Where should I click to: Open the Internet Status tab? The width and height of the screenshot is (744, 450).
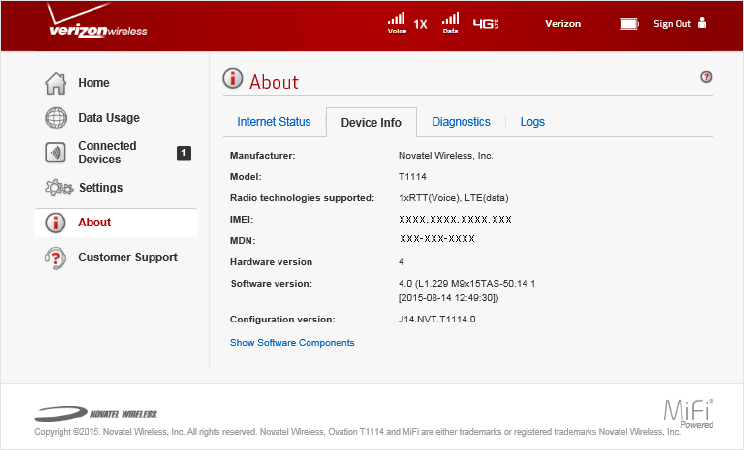(x=274, y=122)
